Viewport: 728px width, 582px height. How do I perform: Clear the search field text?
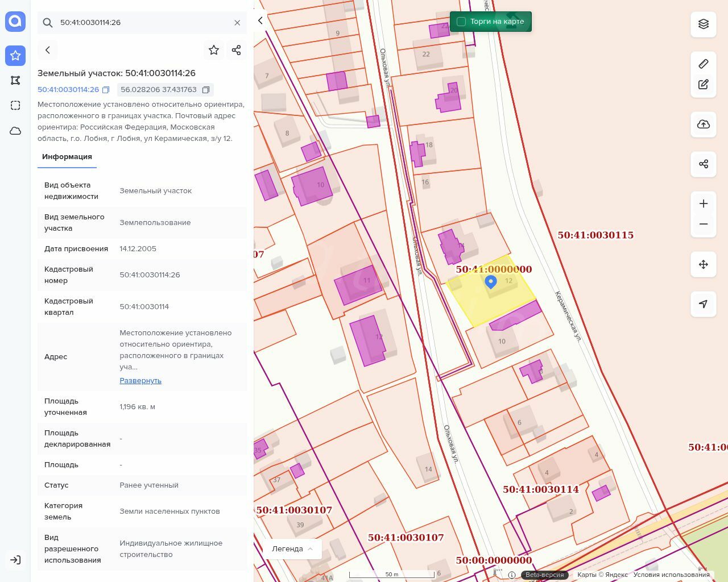click(237, 23)
